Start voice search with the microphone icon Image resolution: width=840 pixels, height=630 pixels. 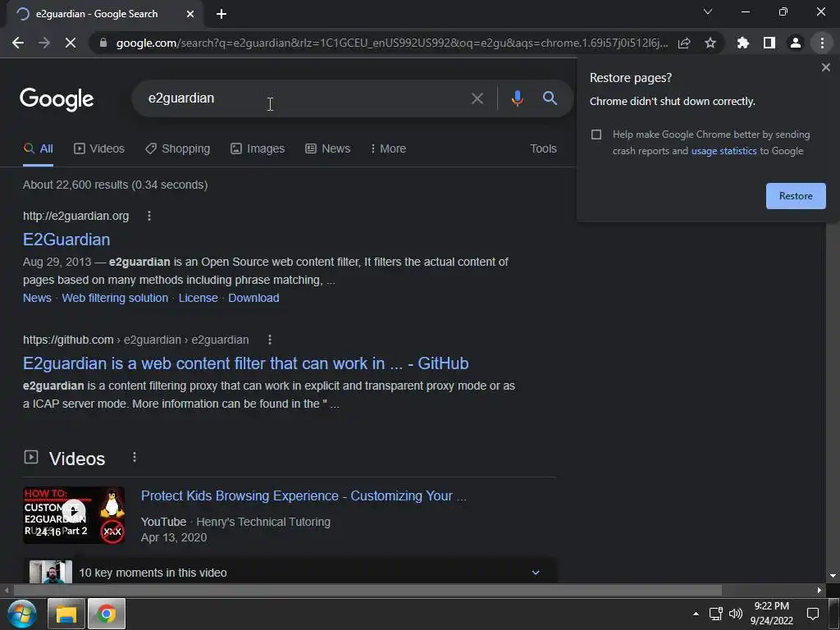point(517,98)
